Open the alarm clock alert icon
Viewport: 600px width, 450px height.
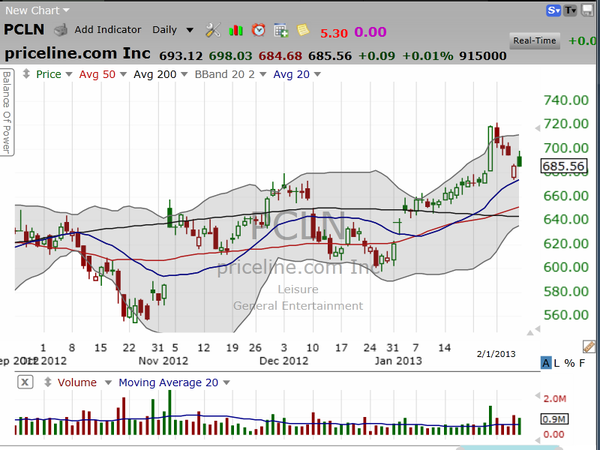click(x=258, y=29)
